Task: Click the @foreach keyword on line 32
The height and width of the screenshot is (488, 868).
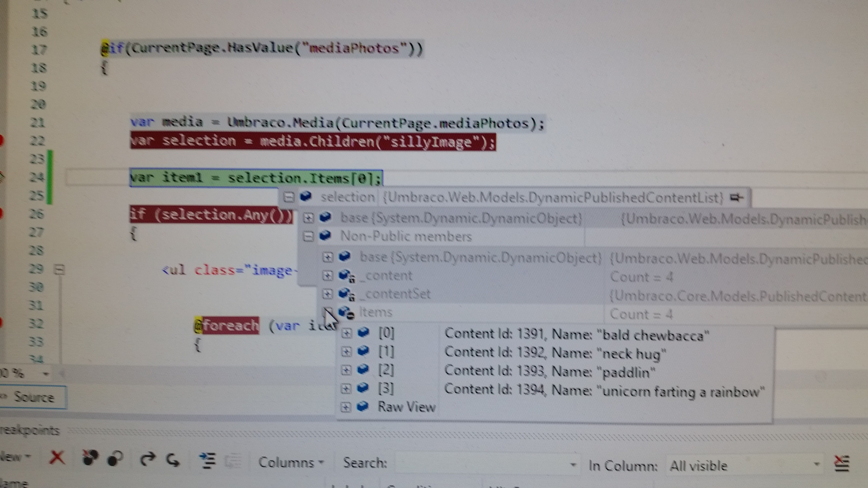Action: [x=227, y=325]
